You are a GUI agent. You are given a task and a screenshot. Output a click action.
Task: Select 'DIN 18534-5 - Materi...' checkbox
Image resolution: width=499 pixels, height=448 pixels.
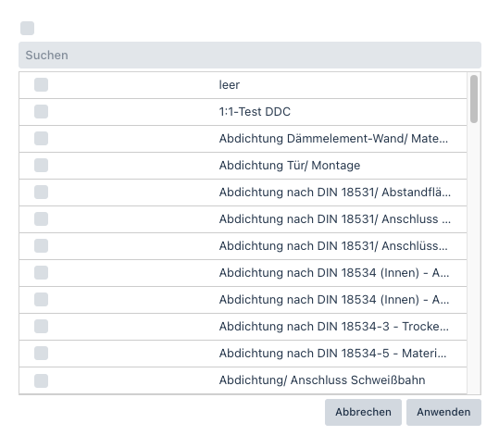click(42, 354)
